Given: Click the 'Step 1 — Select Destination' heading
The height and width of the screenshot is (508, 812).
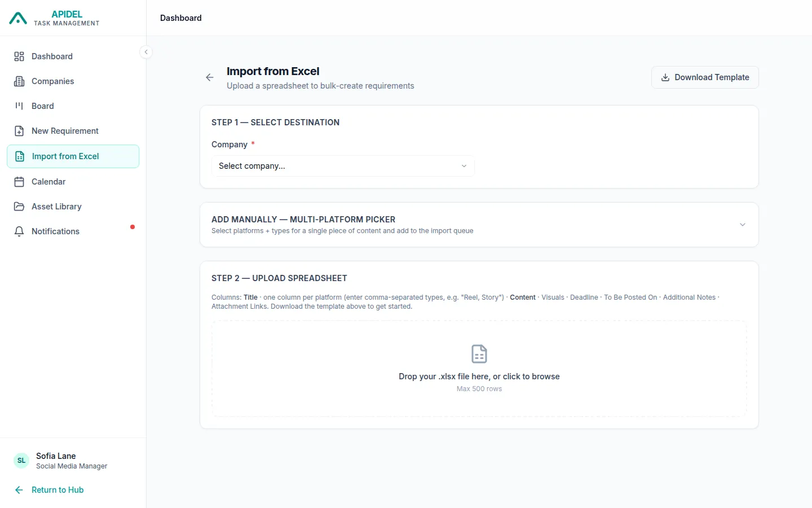Looking at the screenshot, I should pos(275,122).
